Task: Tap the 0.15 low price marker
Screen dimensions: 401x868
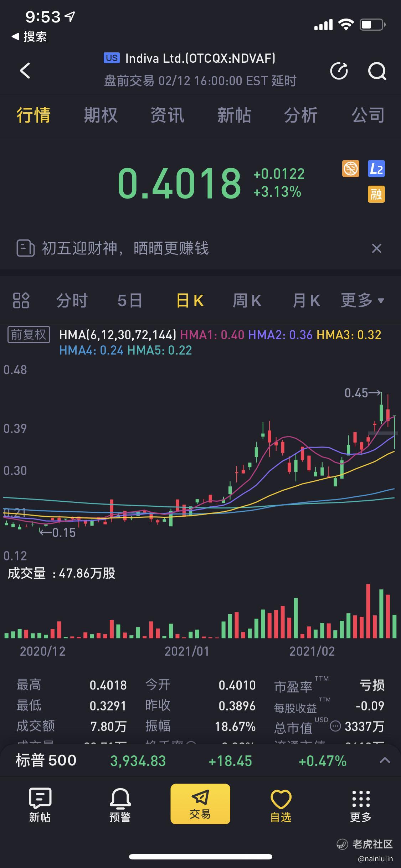Action: 57,532
